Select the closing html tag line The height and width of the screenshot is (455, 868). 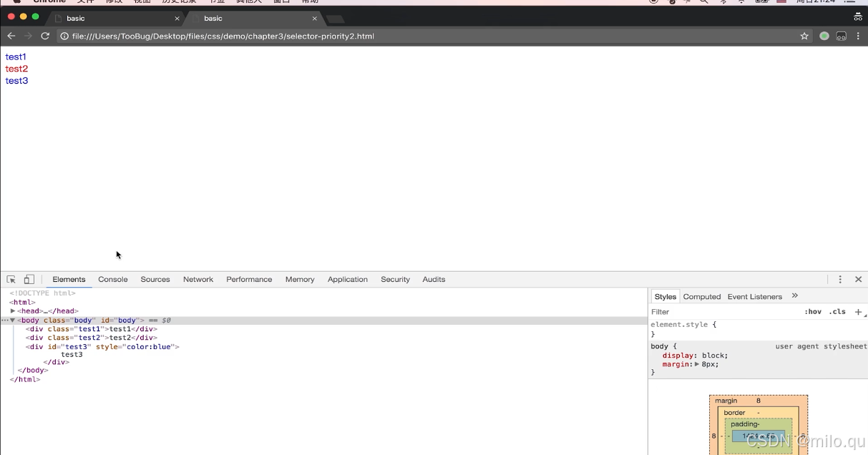[x=25, y=380]
